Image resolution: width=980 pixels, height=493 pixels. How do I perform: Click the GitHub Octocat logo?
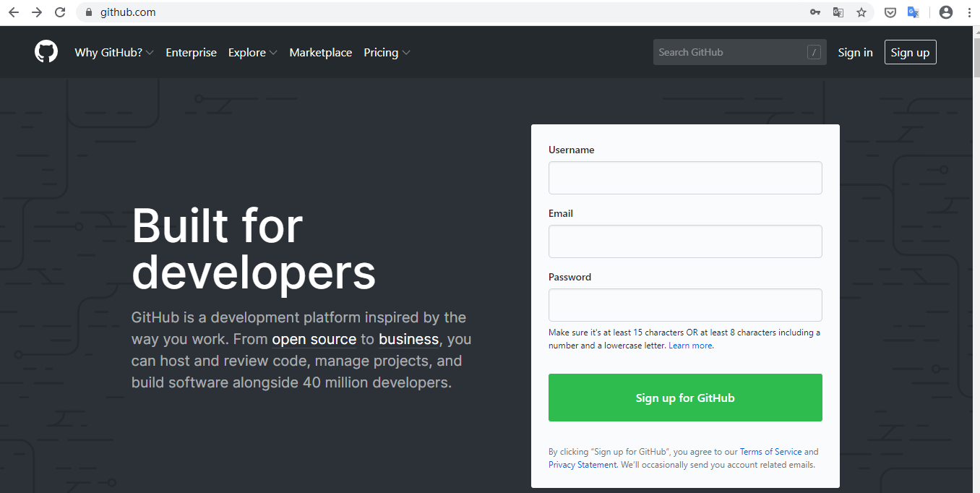pyautogui.click(x=46, y=52)
